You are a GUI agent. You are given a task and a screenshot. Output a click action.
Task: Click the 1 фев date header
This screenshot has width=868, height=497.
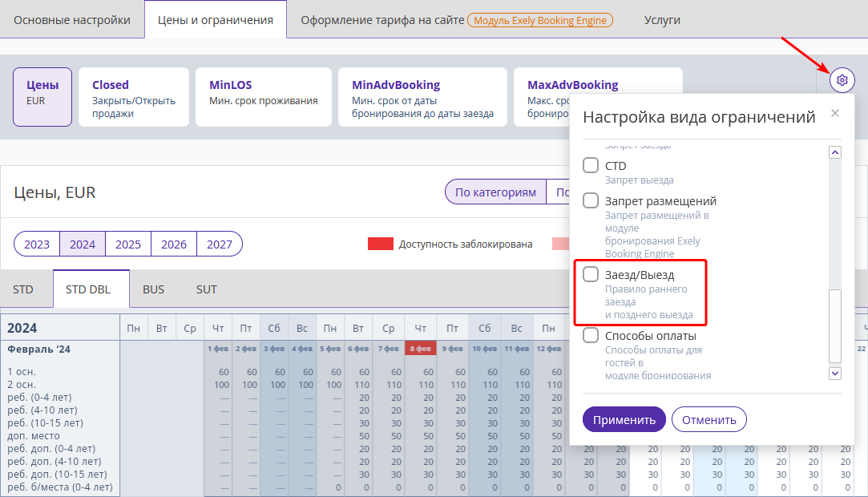(x=218, y=349)
